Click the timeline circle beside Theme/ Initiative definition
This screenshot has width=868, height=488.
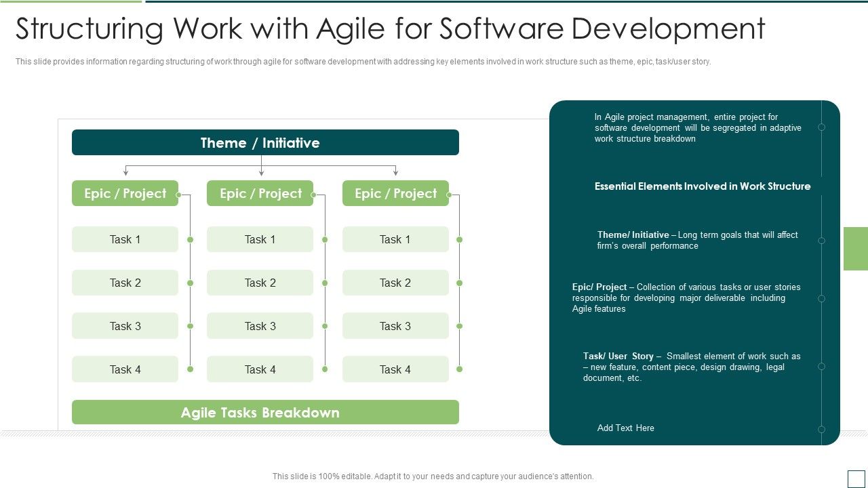tap(821, 241)
